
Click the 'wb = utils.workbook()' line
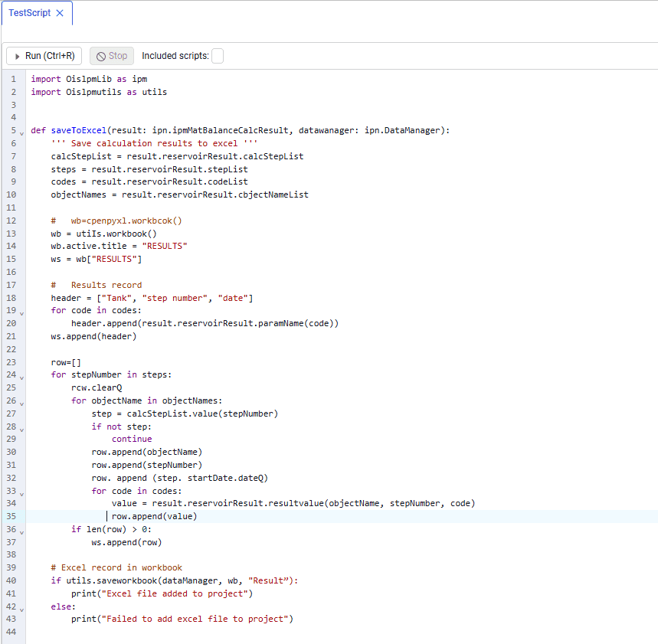pos(103,234)
